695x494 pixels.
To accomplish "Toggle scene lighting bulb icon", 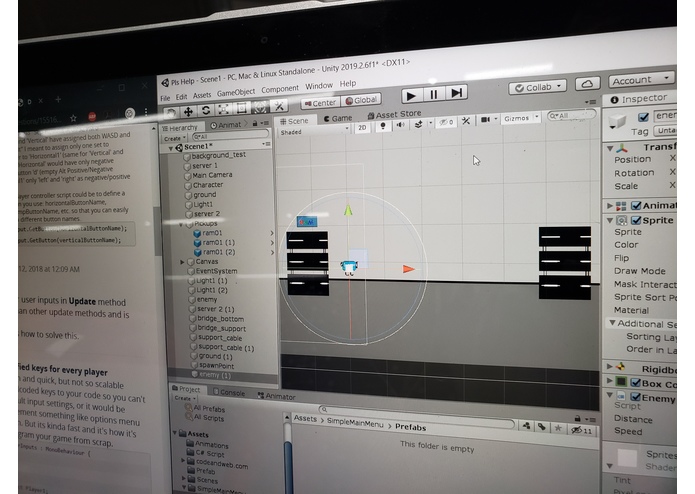I will point(383,126).
